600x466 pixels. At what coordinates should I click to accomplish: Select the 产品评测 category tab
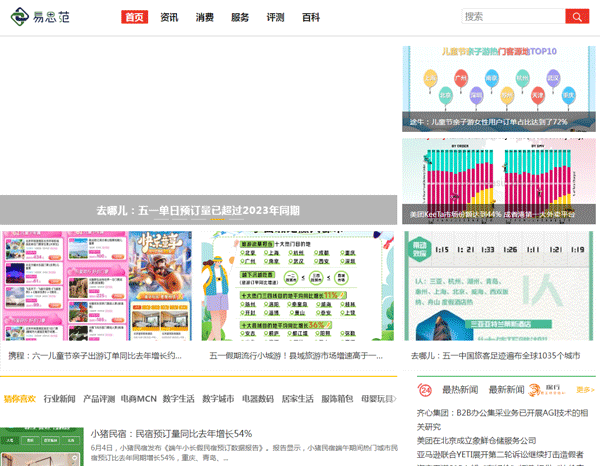[x=99, y=399]
